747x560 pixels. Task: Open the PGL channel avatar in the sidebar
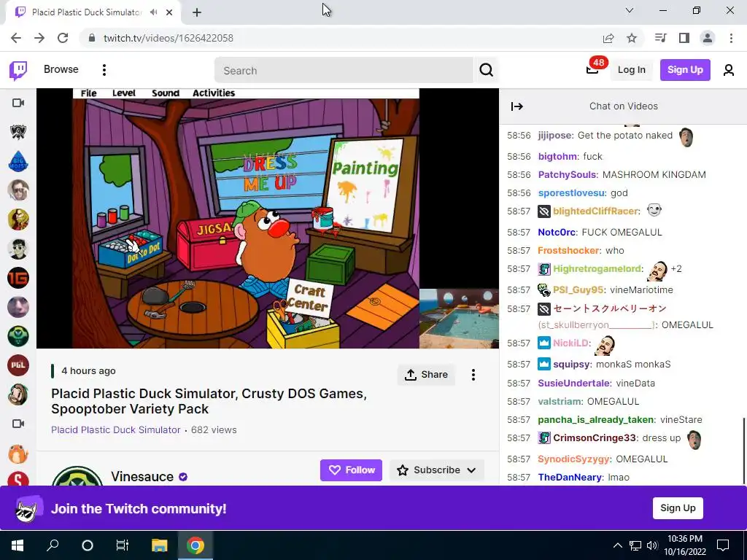coord(18,365)
